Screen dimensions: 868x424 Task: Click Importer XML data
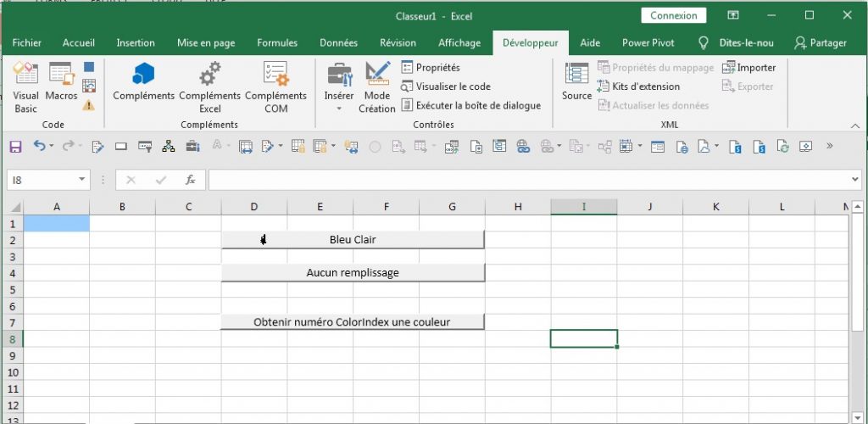pyautogui.click(x=749, y=68)
